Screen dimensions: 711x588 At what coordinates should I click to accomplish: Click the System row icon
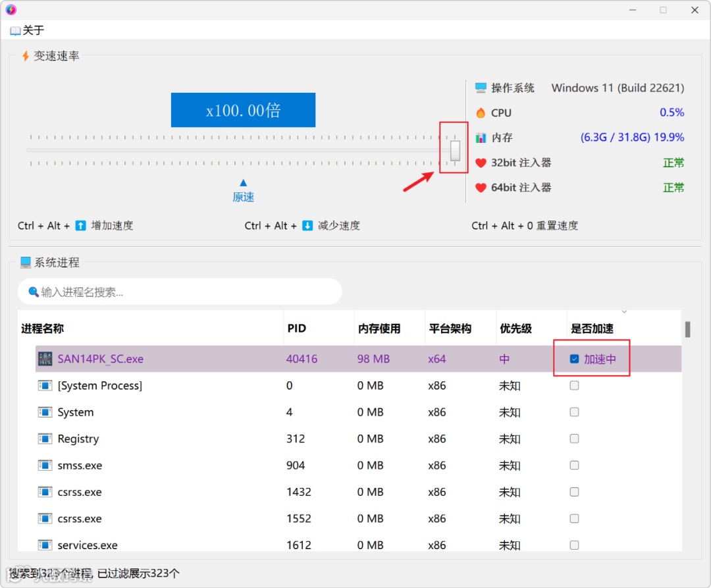point(45,413)
